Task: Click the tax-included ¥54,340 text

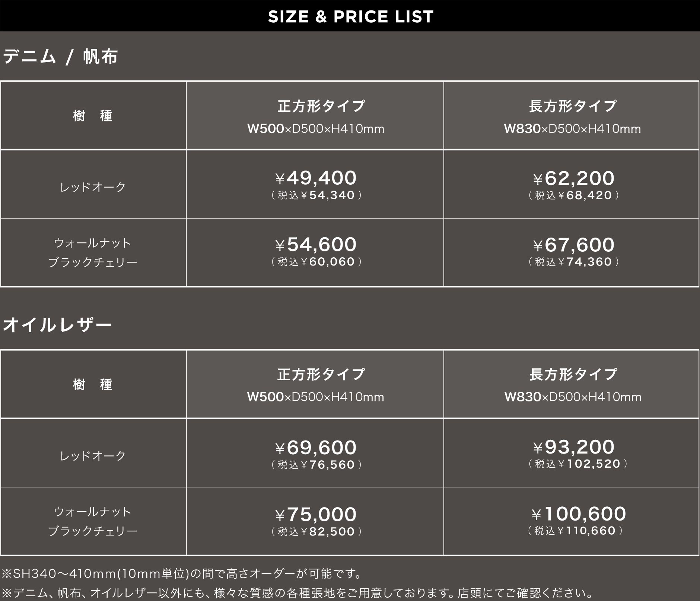Action: [x=316, y=195]
